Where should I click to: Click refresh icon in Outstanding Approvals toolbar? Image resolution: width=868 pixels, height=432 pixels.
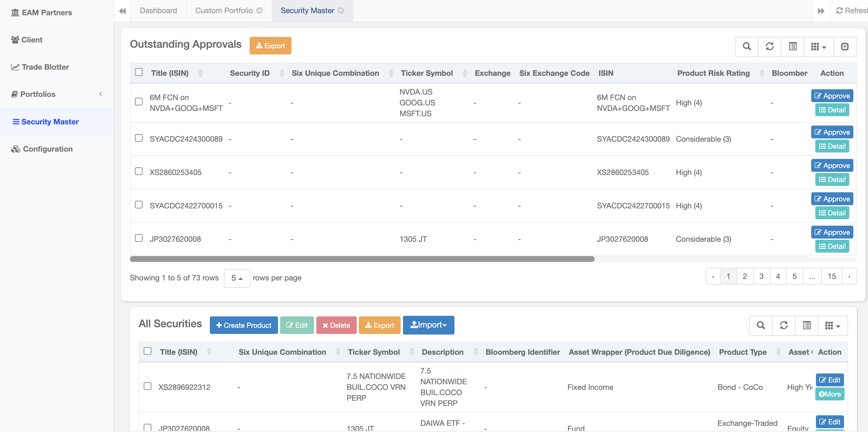[769, 47]
